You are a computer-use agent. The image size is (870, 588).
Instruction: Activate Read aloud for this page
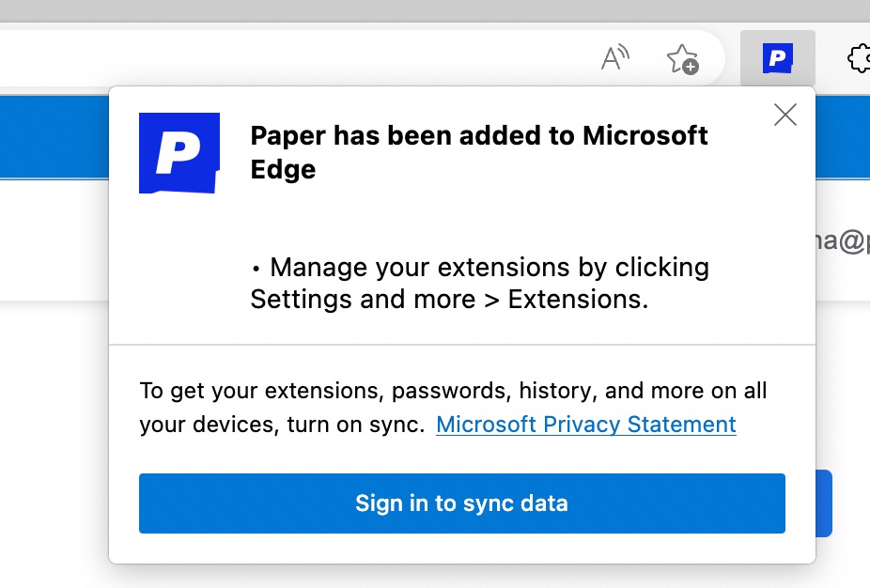pos(615,57)
